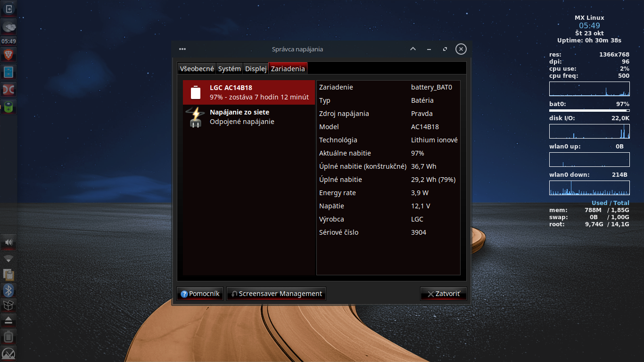This screenshot has width=644, height=362.
Task: Click the AC plug icon beside Napájanie zo siete
Action: click(x=195, y=117)
